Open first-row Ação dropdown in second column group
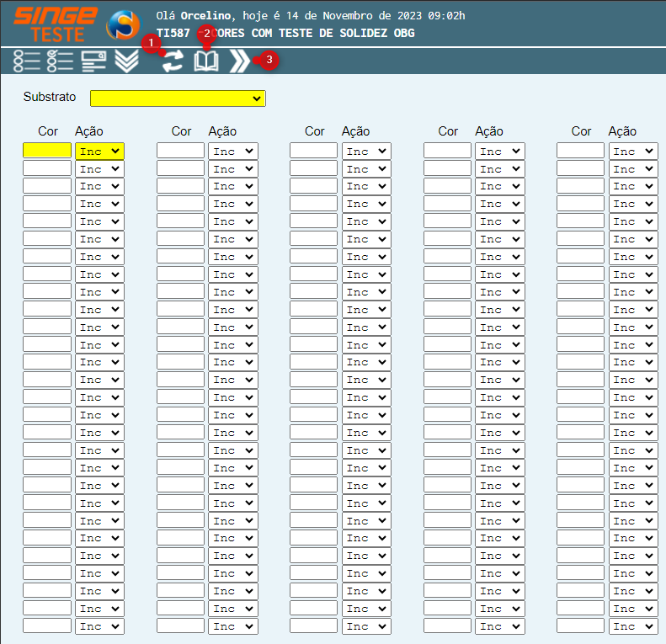This screenshot has width=666, height=644. coord(233,152)
